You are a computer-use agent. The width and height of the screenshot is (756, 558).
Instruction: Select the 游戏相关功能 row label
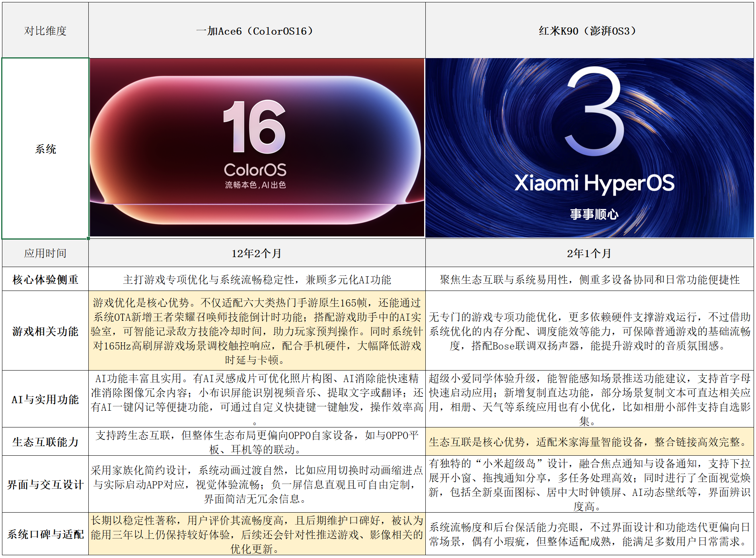[45, 331]
